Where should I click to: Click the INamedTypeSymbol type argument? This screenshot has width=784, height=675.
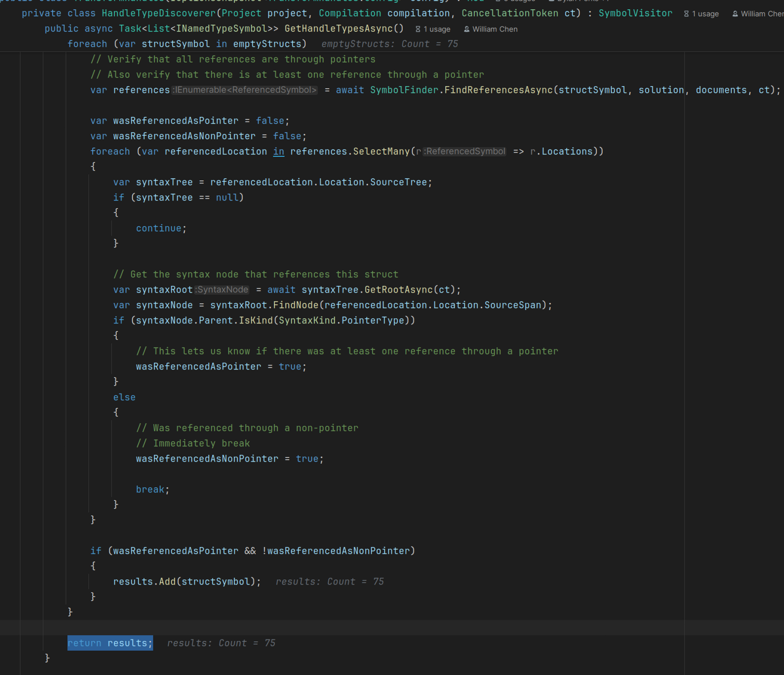pyautogui.click(x=221, y=29)
